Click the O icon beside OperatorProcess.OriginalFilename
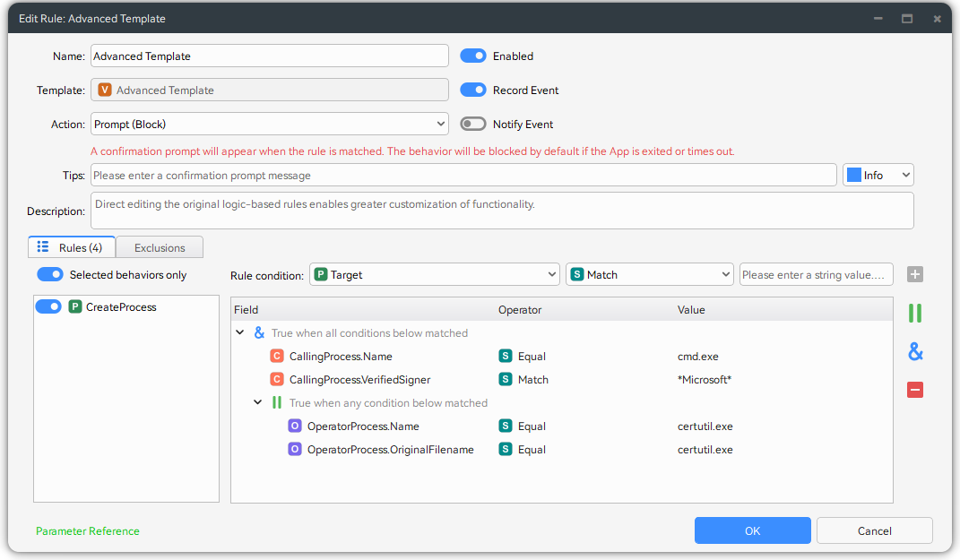960x560 pixels. pyautogui.click(x=295, y=450)
